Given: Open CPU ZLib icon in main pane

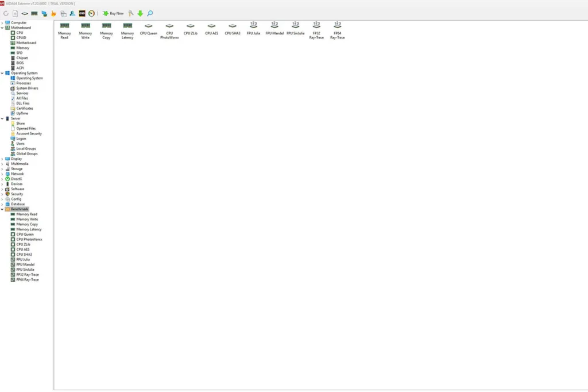Looking at the screenshot, I should click(x=191, y=29).
